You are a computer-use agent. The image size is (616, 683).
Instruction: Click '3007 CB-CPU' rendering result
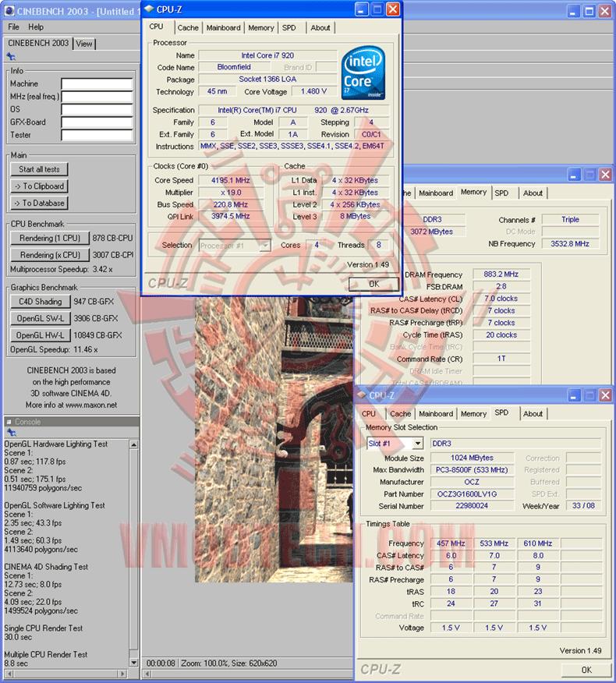point(112,255)
